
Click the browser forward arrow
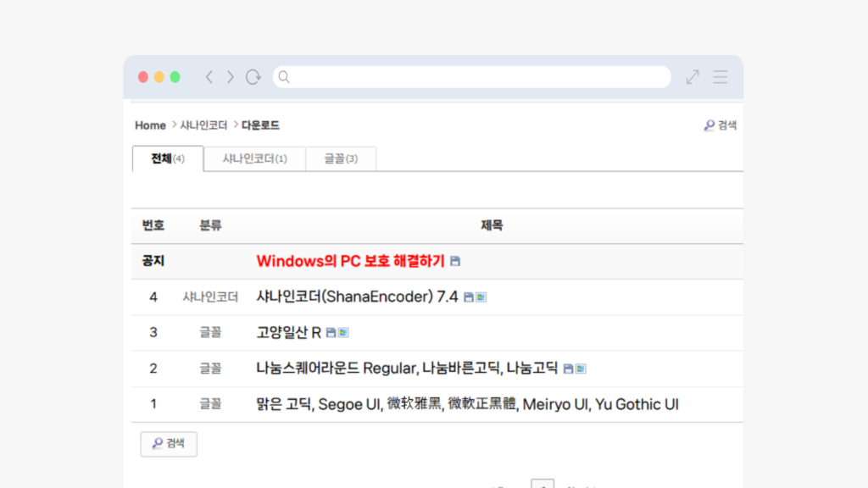pos(230,77)
